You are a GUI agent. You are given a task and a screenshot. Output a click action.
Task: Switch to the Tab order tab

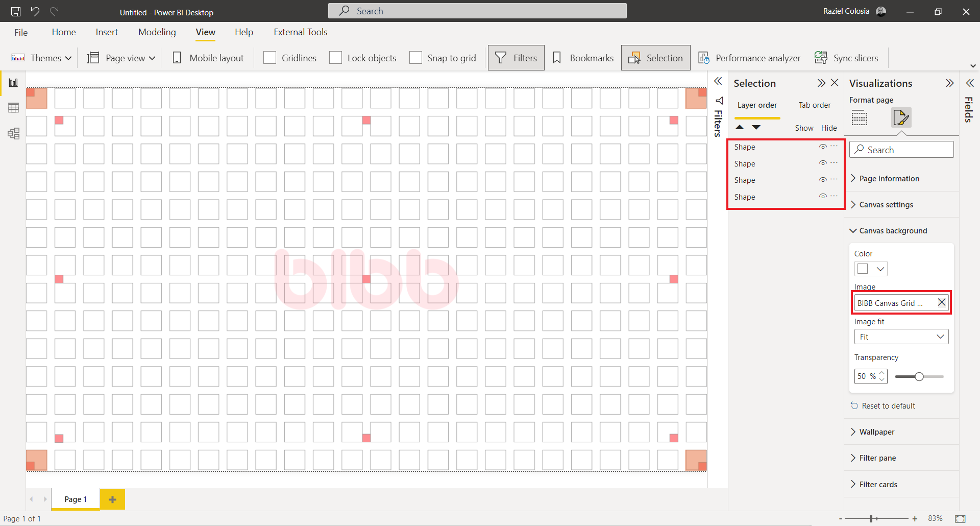click(x=814, y=105)
